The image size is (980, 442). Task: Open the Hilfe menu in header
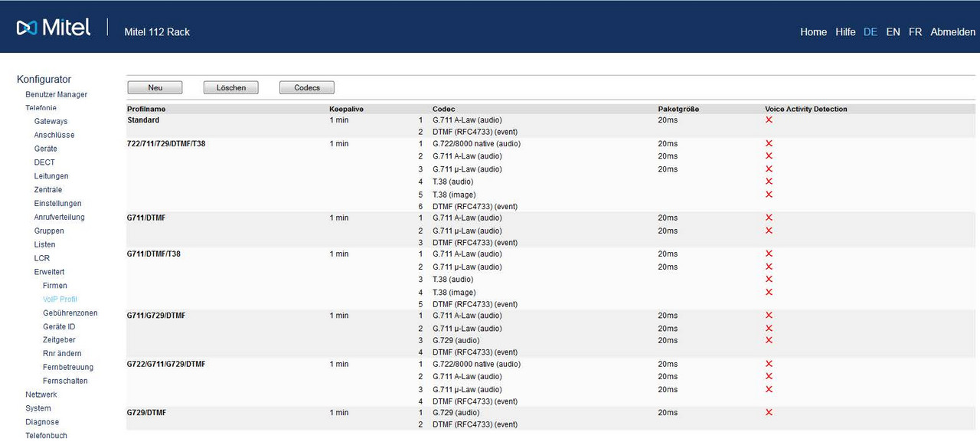click(x=845, y=32)
